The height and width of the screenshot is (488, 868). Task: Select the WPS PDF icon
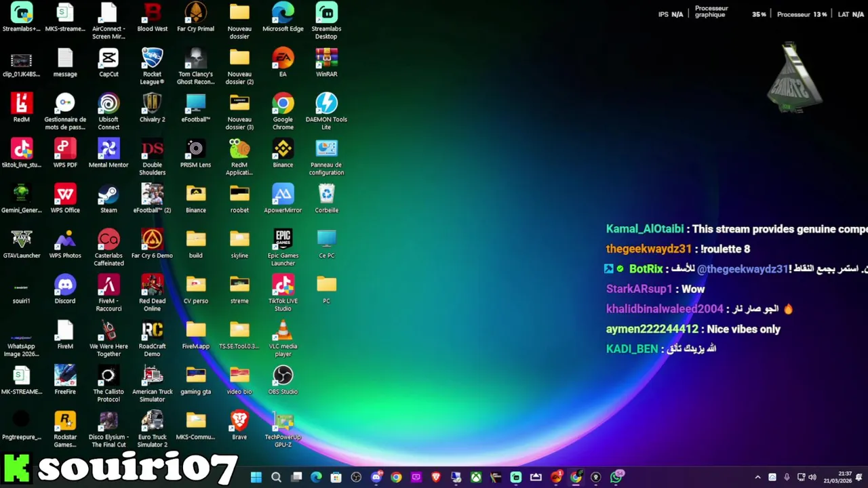[65, 153]
